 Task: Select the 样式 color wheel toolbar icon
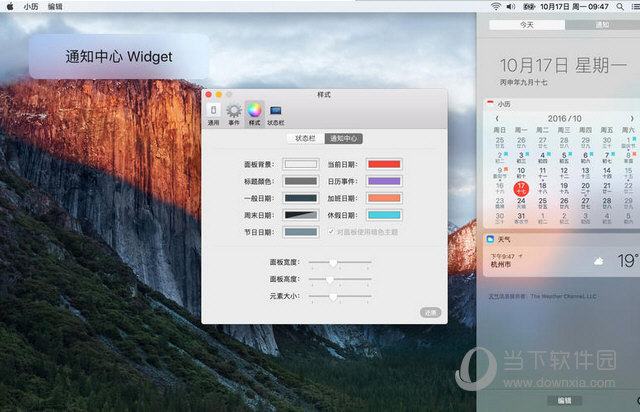click(x=254, y=114)
